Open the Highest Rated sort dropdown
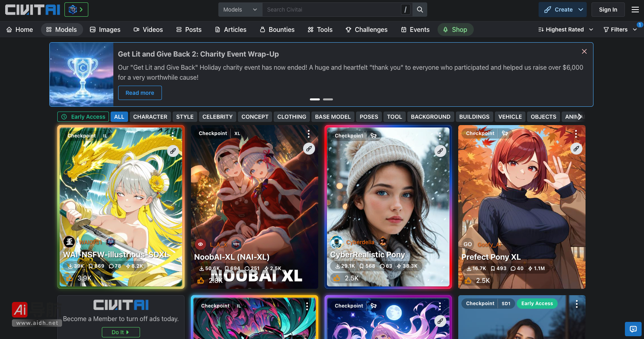The width and height of the screenshot is (644, 339). 565,29
